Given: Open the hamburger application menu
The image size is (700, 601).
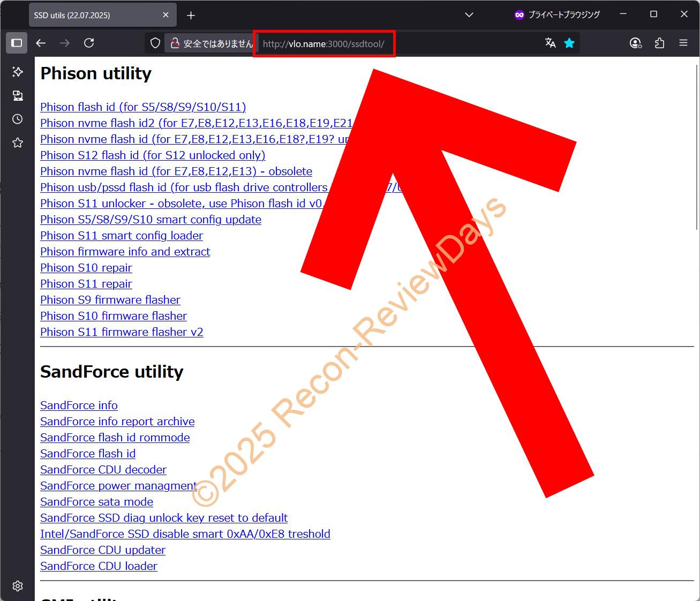Looking at the screenshot, I should click(x=683, y=43).
